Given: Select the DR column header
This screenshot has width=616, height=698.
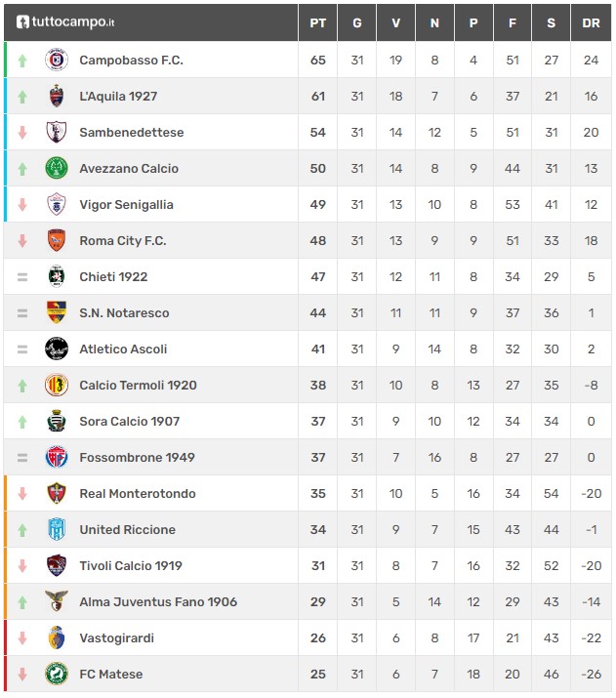Looking at the screenshot, I should pos(591,22).
